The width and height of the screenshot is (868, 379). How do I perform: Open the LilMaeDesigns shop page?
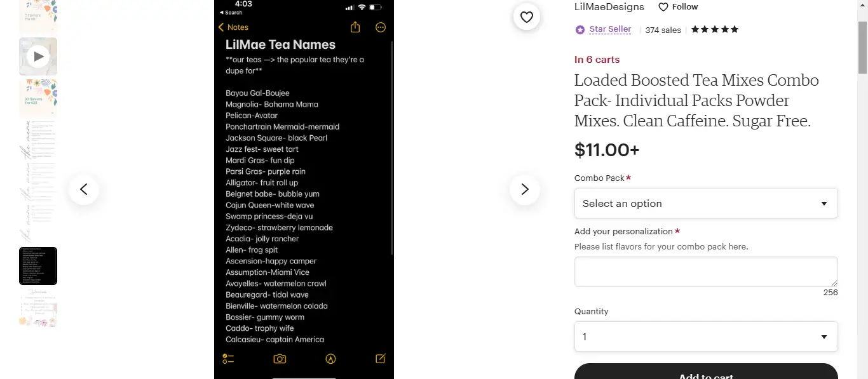point(609,6)
